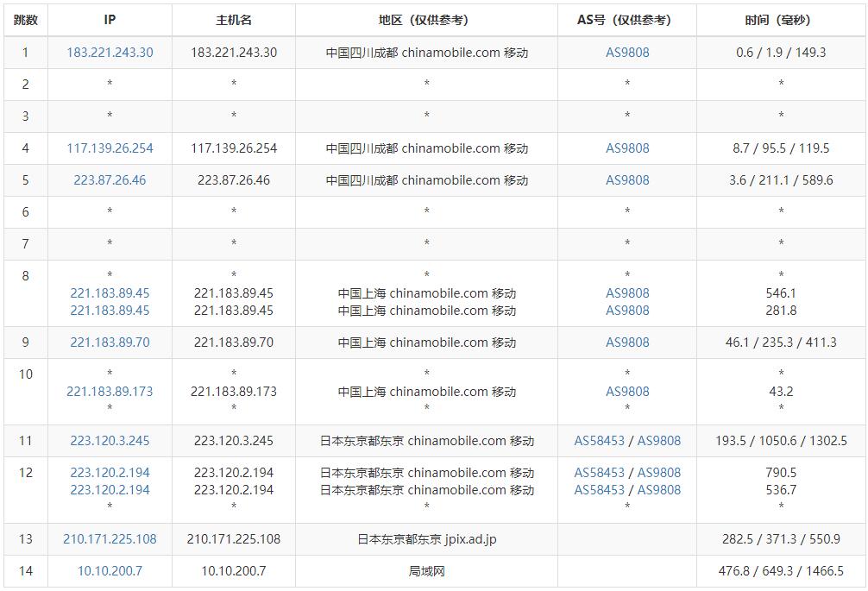
Task: Open the blue IP link 223.87.26.46
Action: (110, 180)
